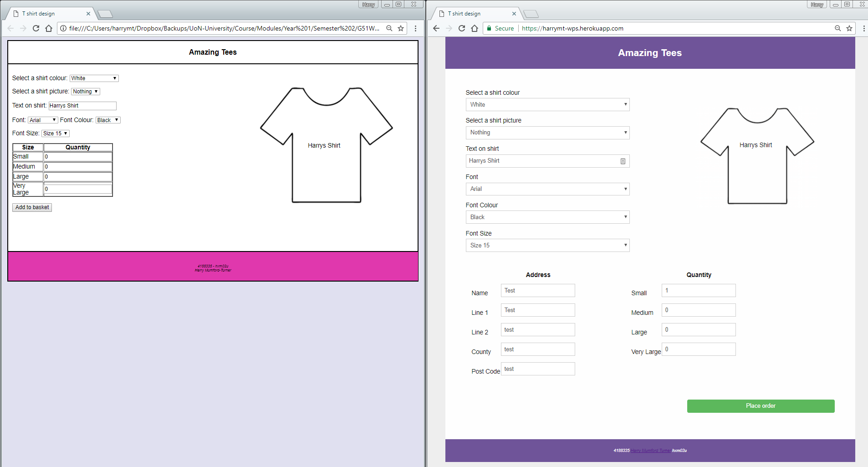Open new tab in right browser window

(x=531, y=14)
